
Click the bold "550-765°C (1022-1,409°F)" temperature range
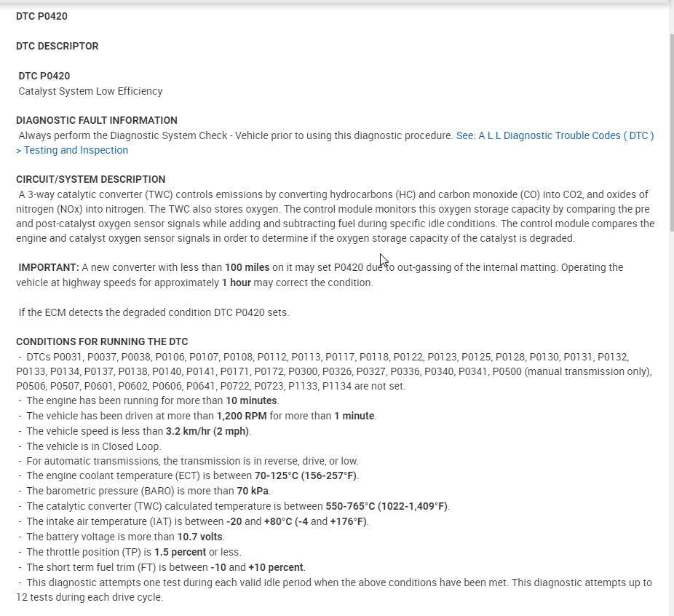386,506
